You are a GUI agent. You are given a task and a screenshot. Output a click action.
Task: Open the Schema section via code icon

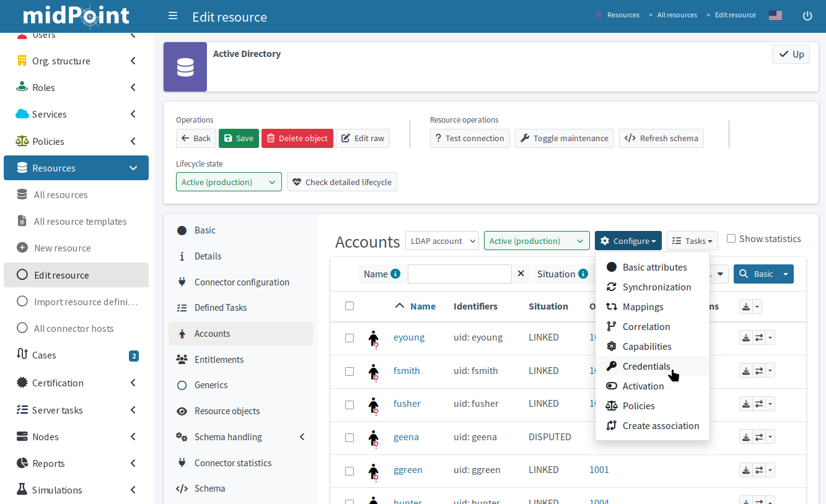(x=182, y=488)
